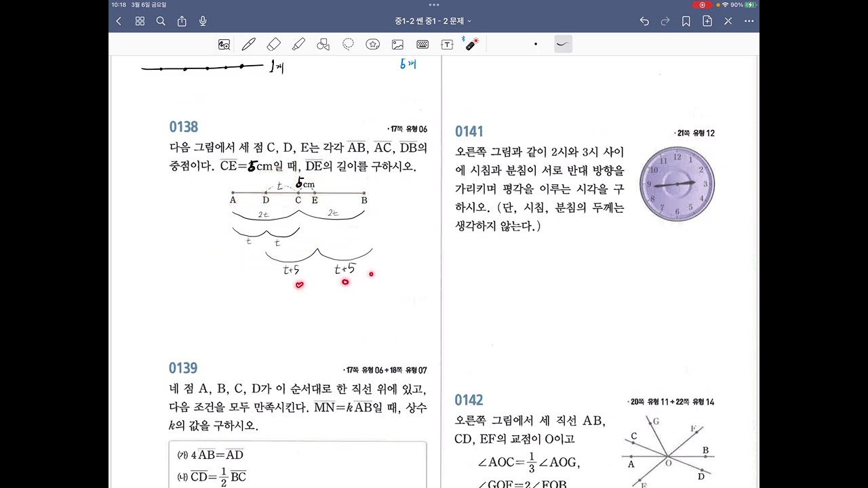Tap the battery status indicator
The width and height of the screenshot is (868, 488).
750,5
